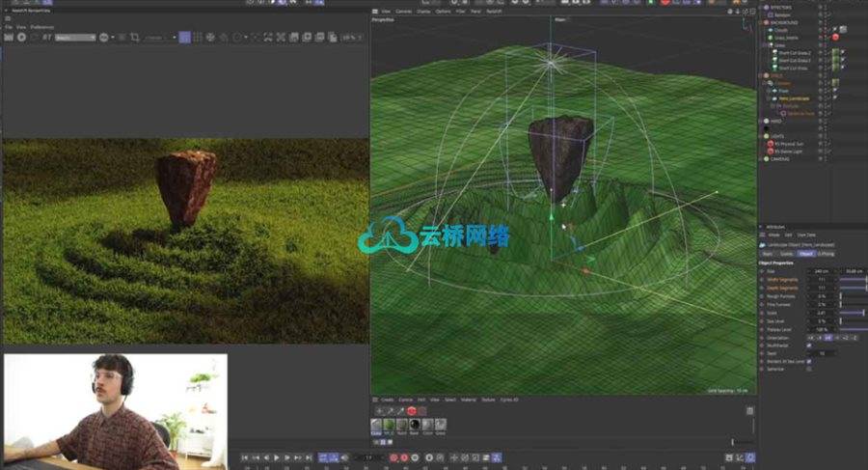
Task: Click the crop region icon in RenderView
Action: (x=135, y=37)
